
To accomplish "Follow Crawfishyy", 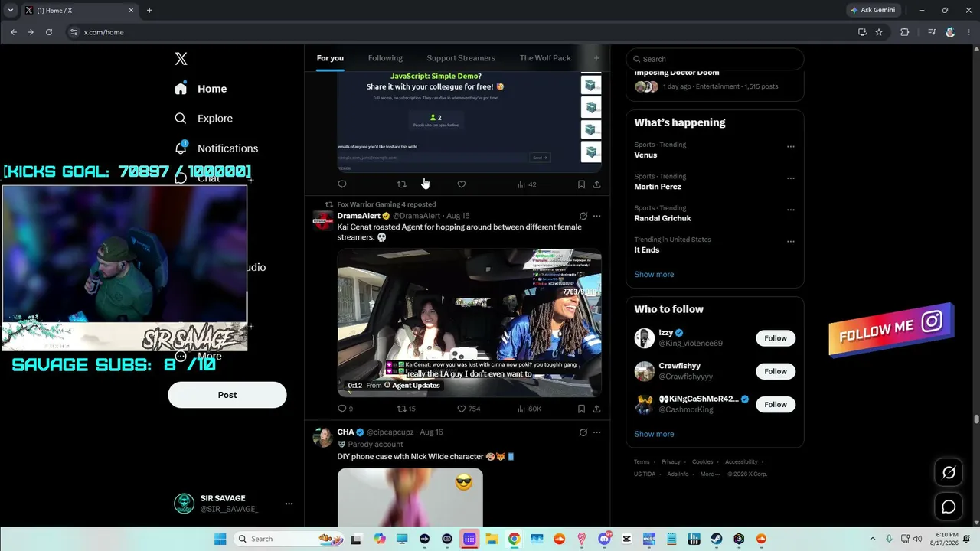I will [776, 371].
